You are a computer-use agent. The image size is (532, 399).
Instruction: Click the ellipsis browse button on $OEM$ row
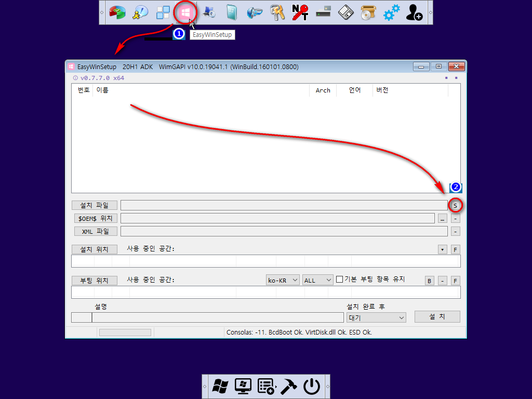443,219
